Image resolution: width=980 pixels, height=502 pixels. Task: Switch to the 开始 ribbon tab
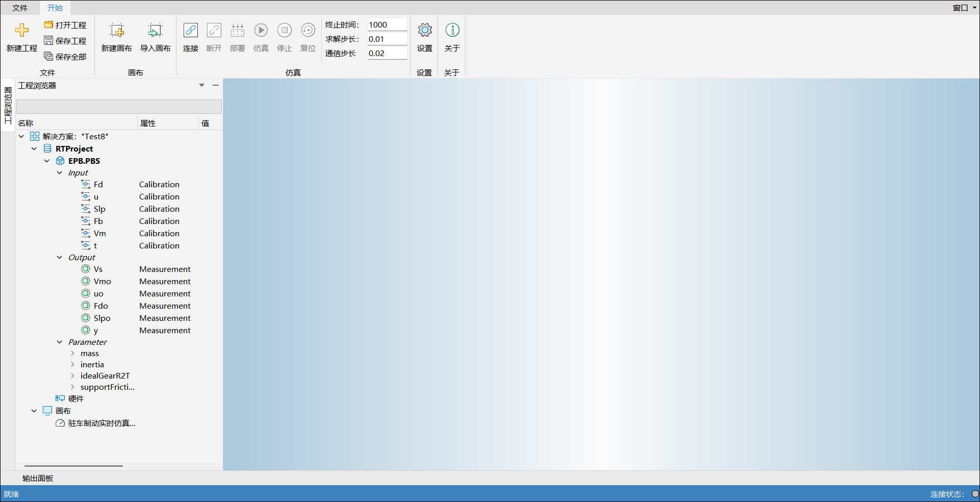[x=55, y=8]
